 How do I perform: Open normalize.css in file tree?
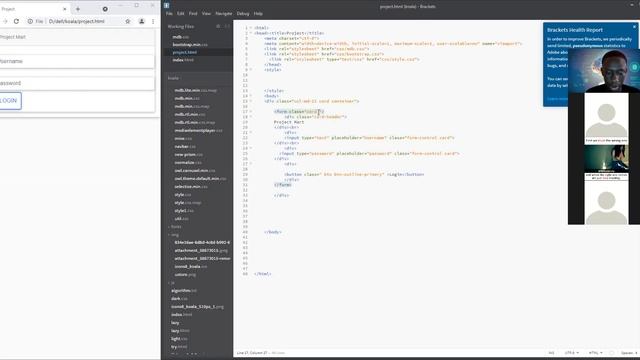tap(188, 162)
